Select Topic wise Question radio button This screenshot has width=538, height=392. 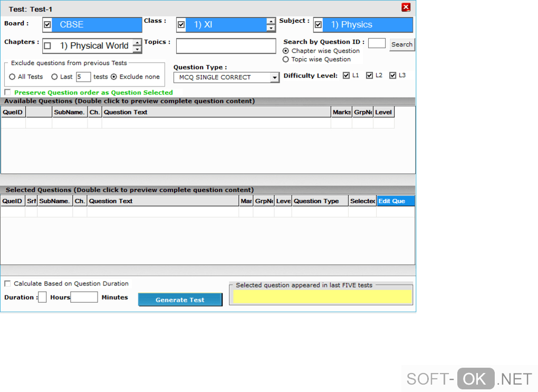coord(285,60)
